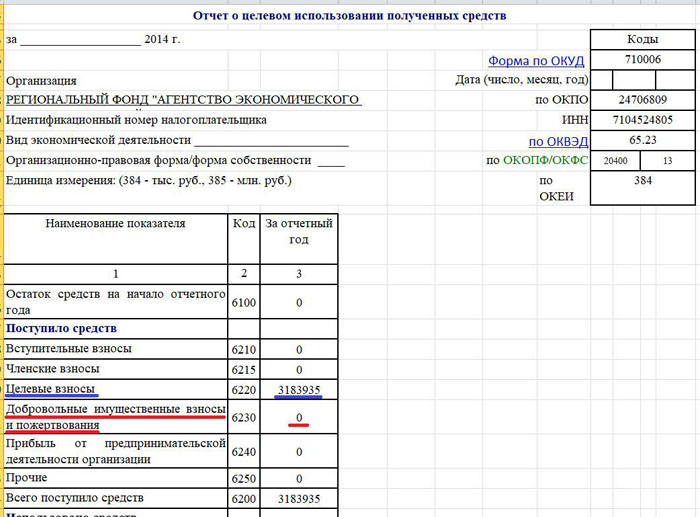Select the total value in row 6200

pyautogui.click(x=299, y=498)
